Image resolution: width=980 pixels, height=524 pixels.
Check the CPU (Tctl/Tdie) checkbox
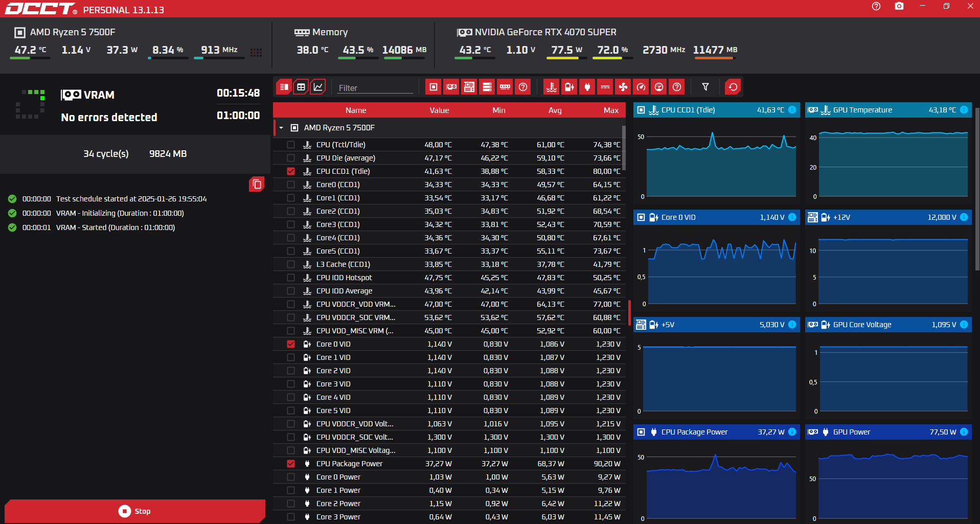[291, 145]
